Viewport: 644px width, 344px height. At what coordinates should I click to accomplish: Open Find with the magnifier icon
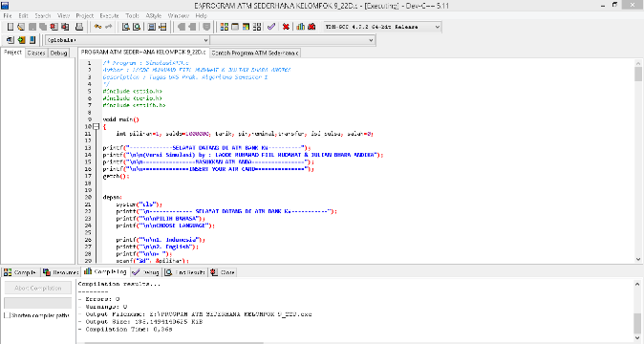point(126,27)
